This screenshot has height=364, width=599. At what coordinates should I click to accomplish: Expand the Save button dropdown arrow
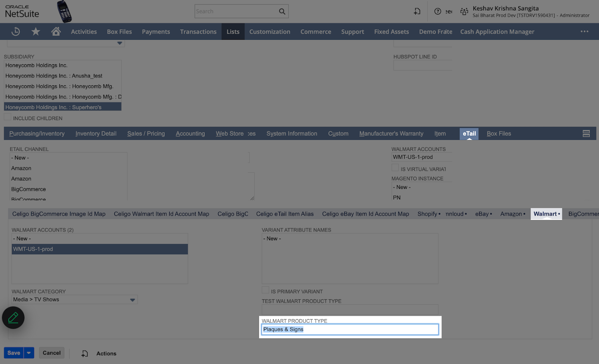[x=29, y=353]
